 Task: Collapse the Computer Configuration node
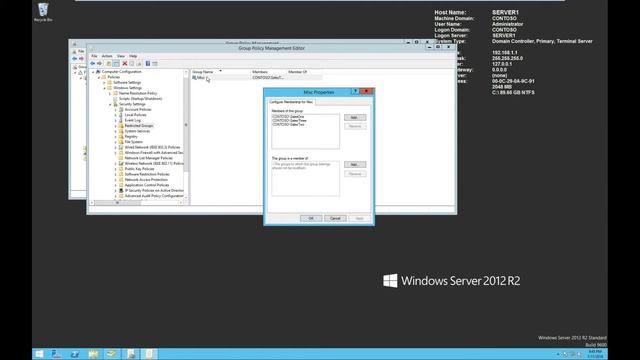93,71
